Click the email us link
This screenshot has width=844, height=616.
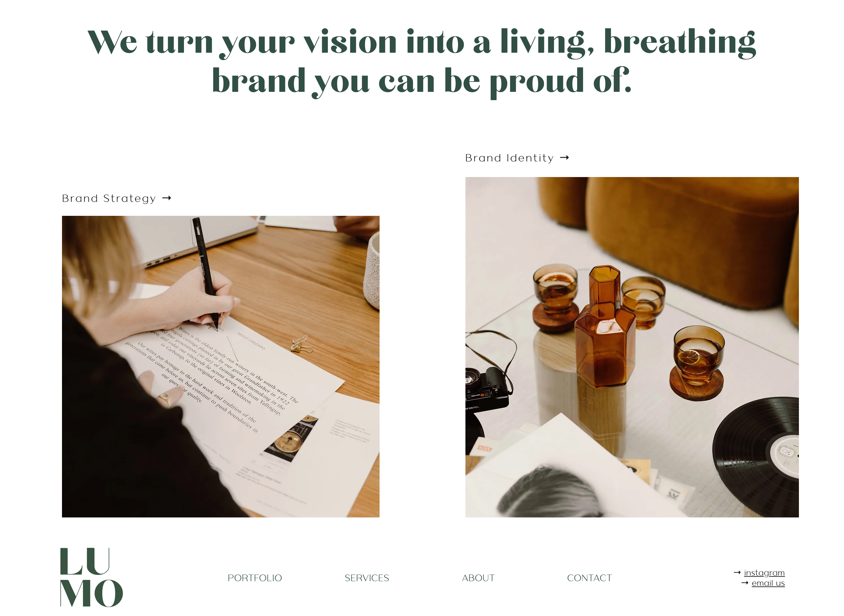(768, 583)
